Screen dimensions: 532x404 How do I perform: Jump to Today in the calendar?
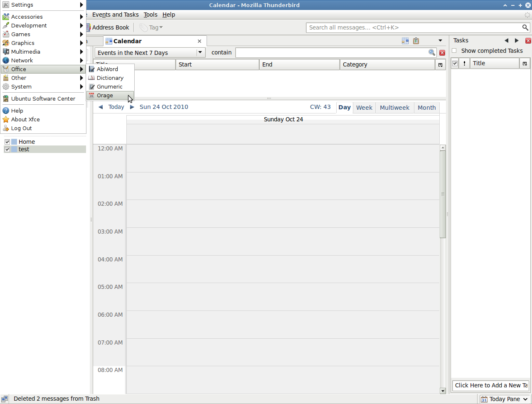[116, 107]
